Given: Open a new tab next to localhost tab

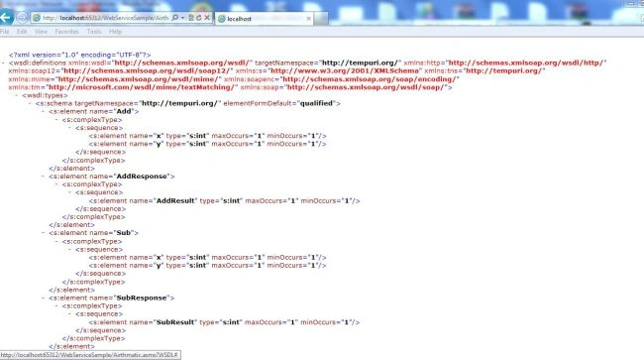Looking at the screenshot, I should (321, 19).
